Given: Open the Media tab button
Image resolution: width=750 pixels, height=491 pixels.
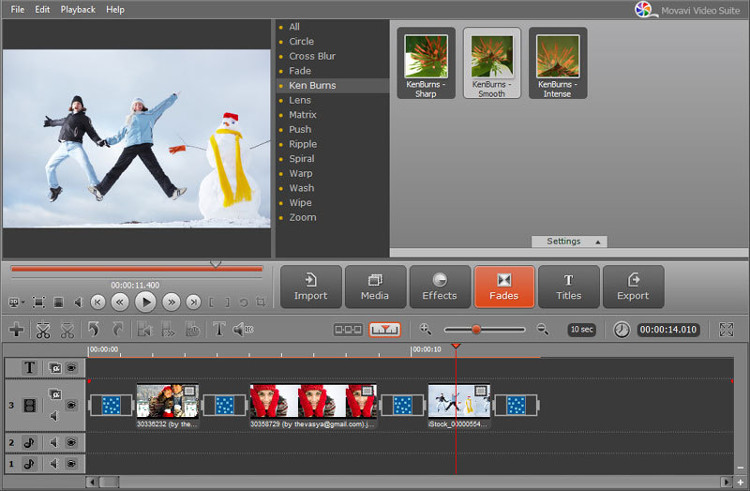Looking at the screenshot, I should (x=375, y=287).
